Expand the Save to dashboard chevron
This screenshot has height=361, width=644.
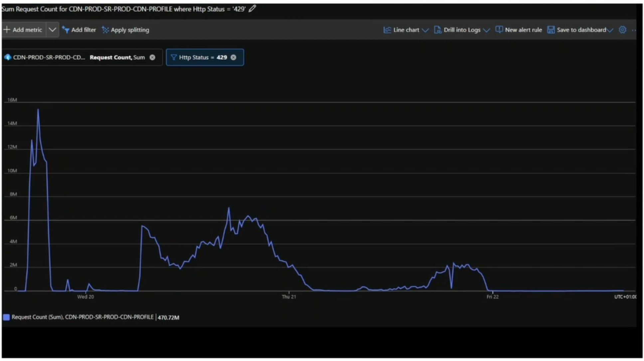tap(610, 30)
